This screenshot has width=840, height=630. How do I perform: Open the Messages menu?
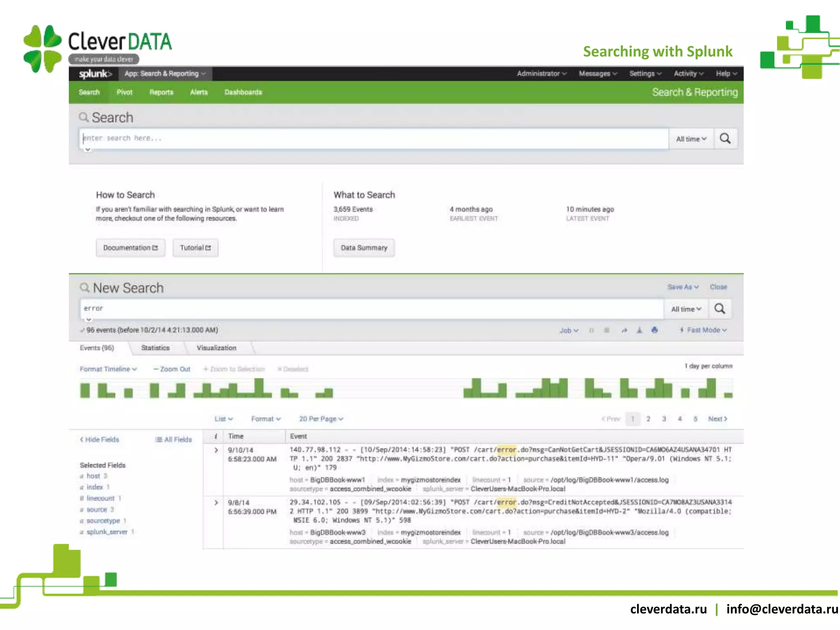pos(598,74)
